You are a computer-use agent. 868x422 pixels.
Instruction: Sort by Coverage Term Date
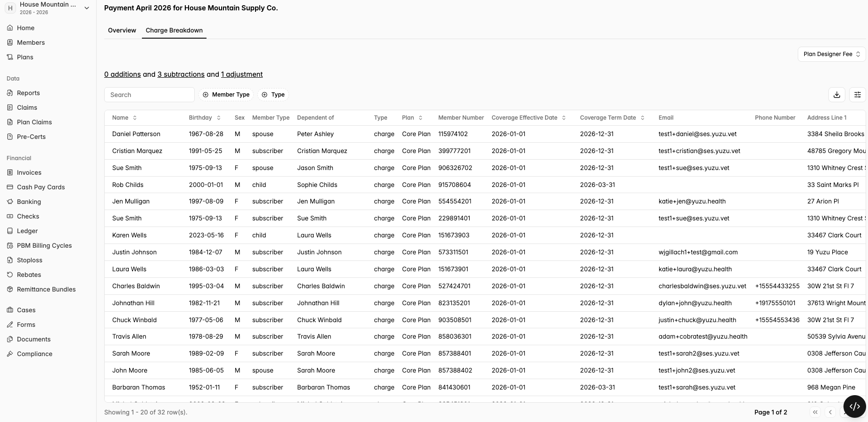(612, 118)
